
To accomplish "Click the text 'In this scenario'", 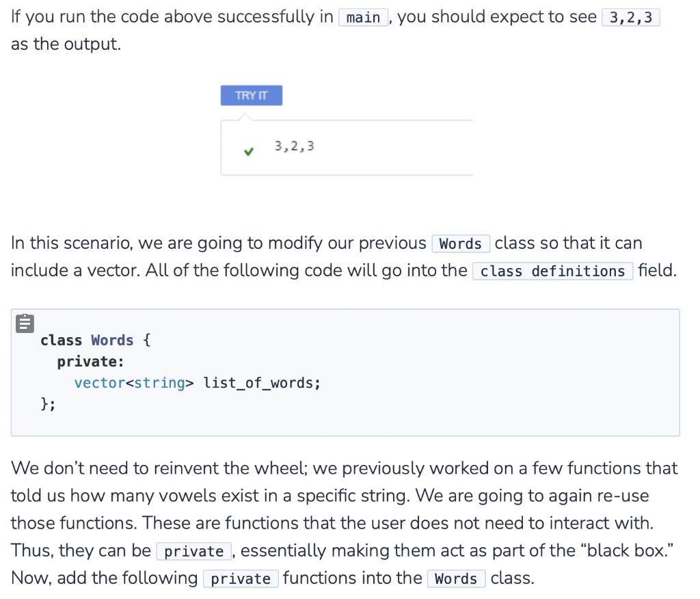I will coord(71,243).
